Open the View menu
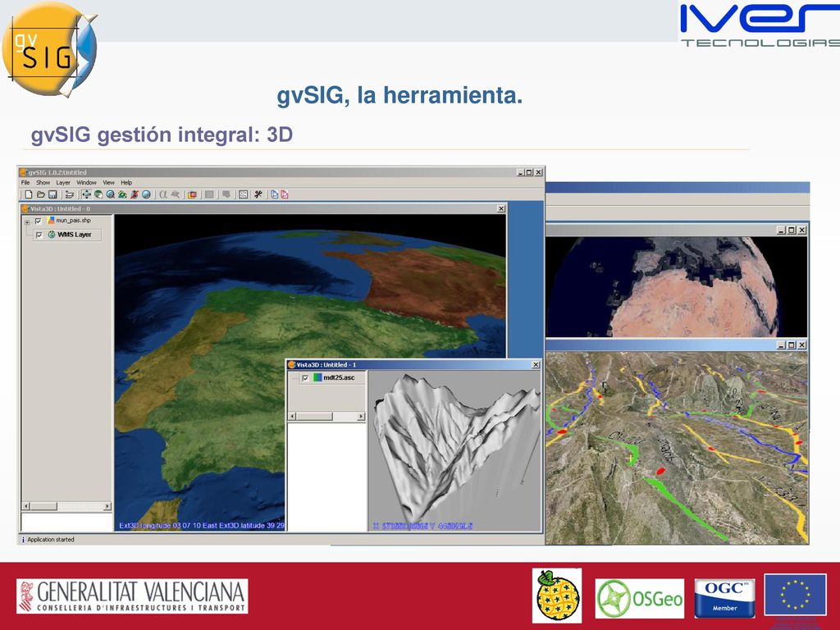The height and width of the screenshot is (630, 840). point(109,183)
